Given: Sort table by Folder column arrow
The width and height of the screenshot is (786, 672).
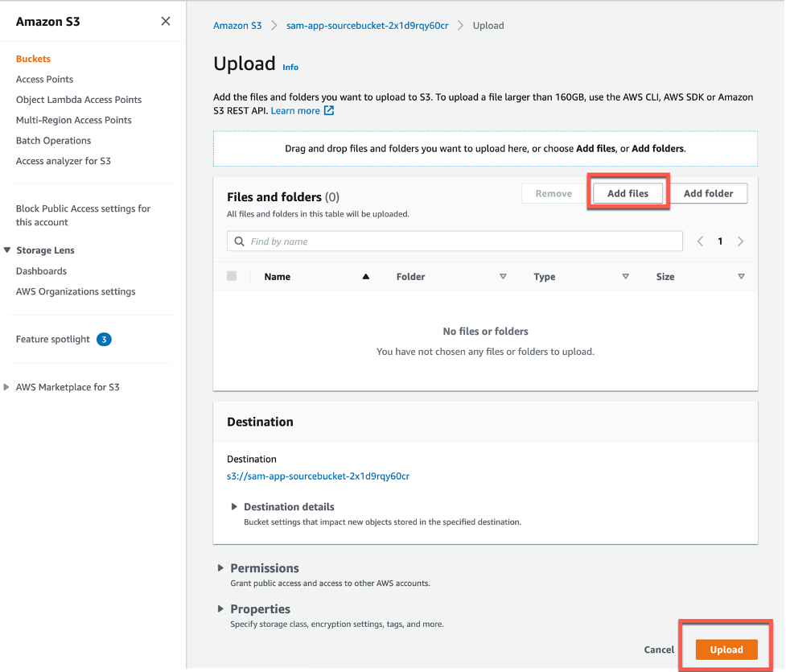Looking at the screenshot, I should (x=503, y=276).
